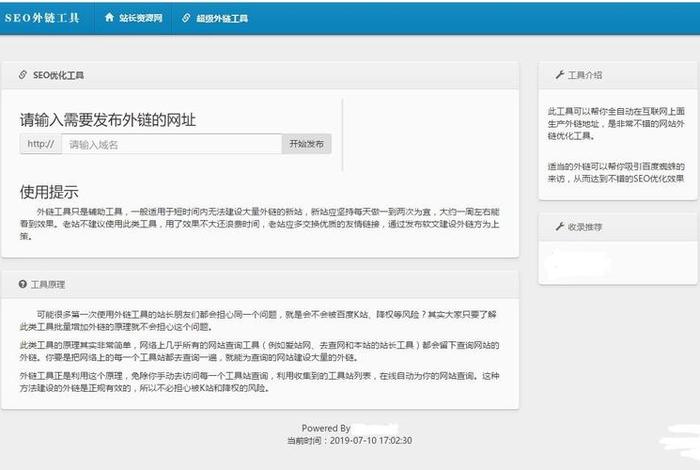
Task: Select the 收录推荐 panel title
Action: pos(585,227)
